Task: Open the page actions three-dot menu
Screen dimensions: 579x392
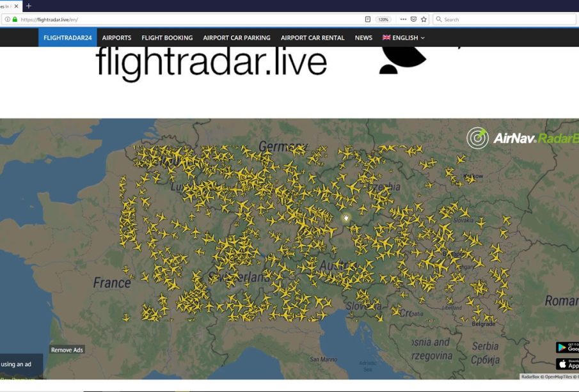Action: click(403, 19)
